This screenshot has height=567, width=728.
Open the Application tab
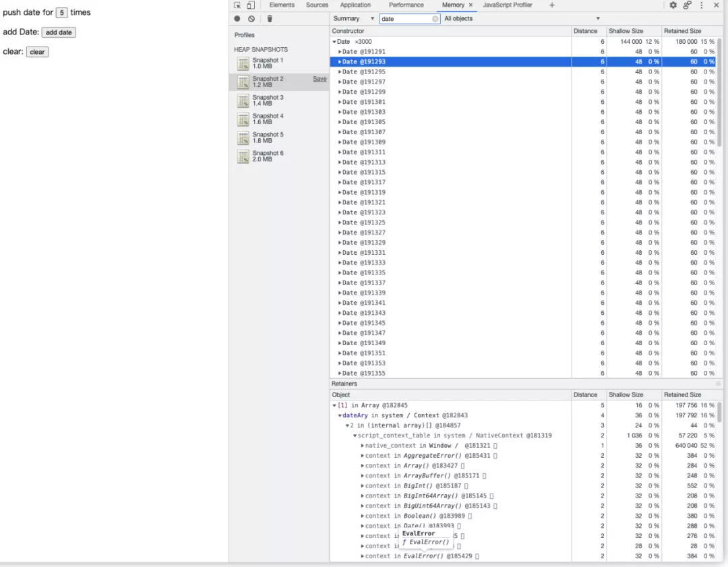[355, 5]
